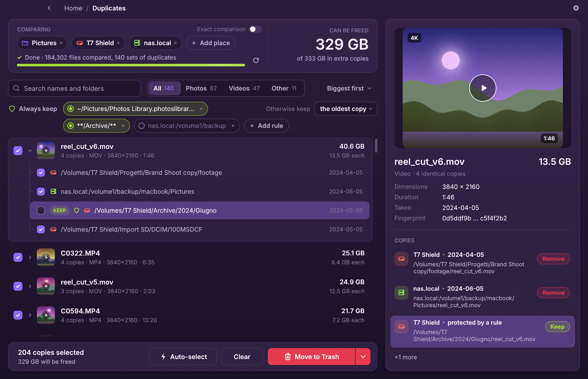Play the video preview
The width and height of the screenshot is (588, 379).
483,88
